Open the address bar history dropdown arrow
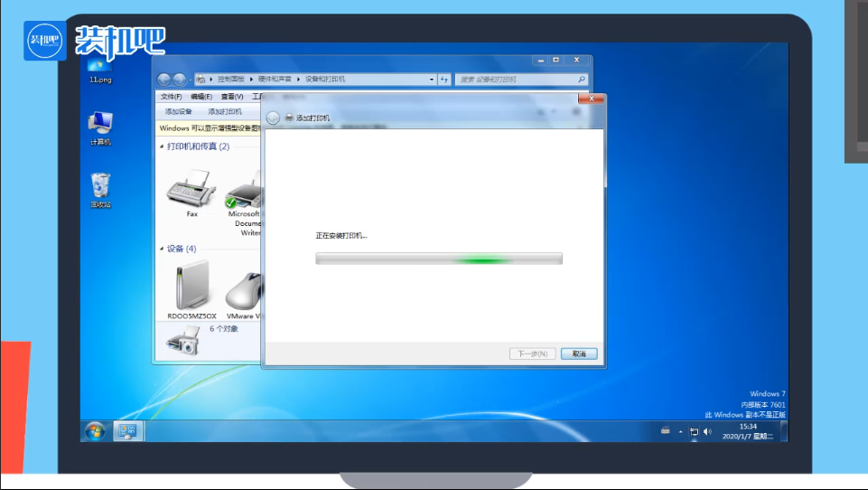This screenshot has width=868, height=490. point(432,80)
